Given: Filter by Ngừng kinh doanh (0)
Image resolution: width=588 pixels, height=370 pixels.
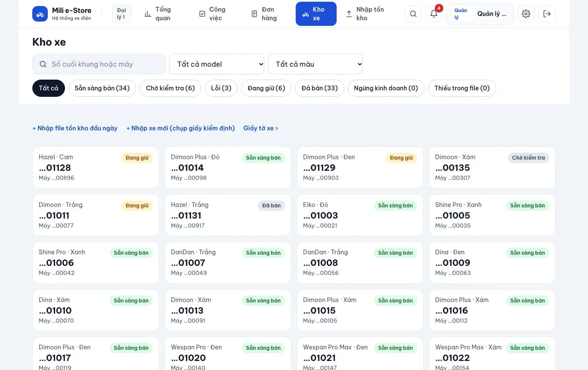Looking at the screenshot, I should pos(386,88).
